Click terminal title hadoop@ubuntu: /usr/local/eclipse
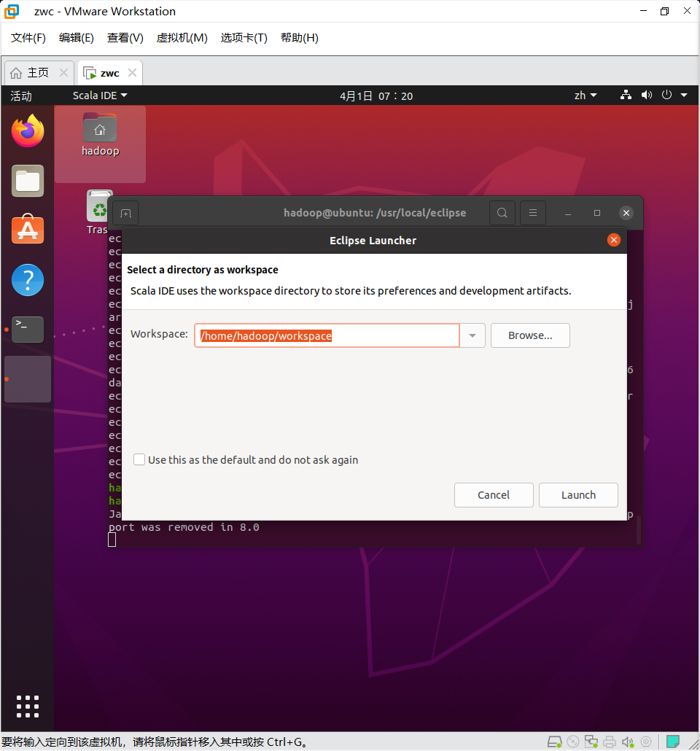The width and height of the screenshot is (700, 751). tap(375, 213)
